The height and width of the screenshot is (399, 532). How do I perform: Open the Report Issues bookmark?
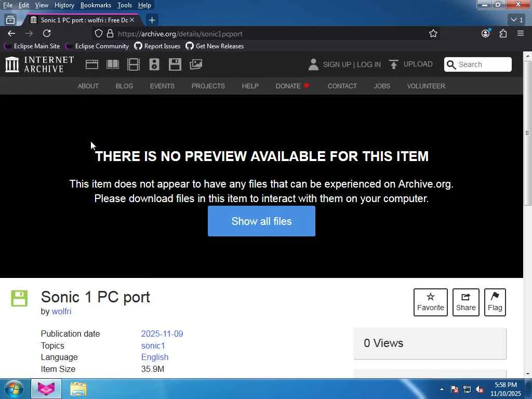pyautogui.click(x=157, y=46)
